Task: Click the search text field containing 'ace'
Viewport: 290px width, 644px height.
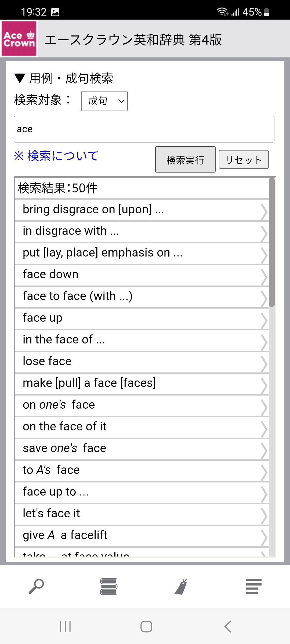Action: [144, 129]
